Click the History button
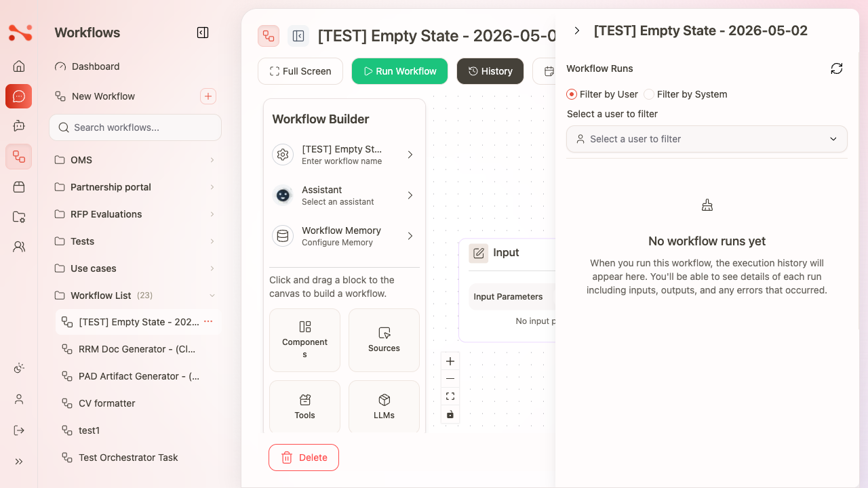 [x=490, y=71]
